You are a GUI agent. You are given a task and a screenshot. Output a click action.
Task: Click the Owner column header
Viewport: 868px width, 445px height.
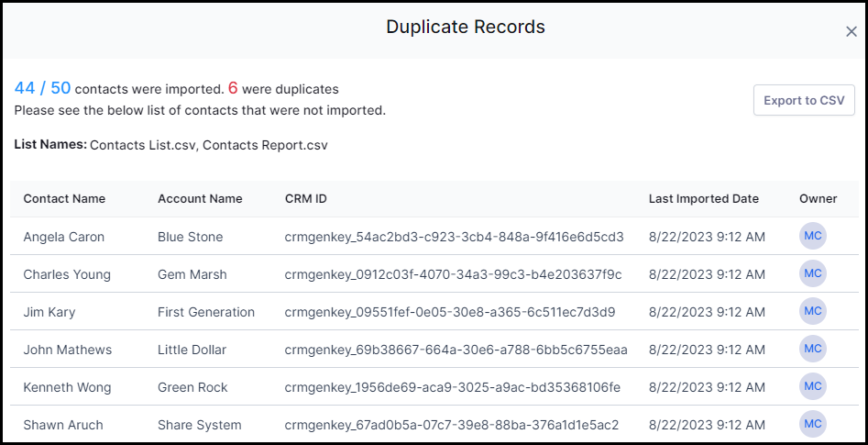(819, 199)
